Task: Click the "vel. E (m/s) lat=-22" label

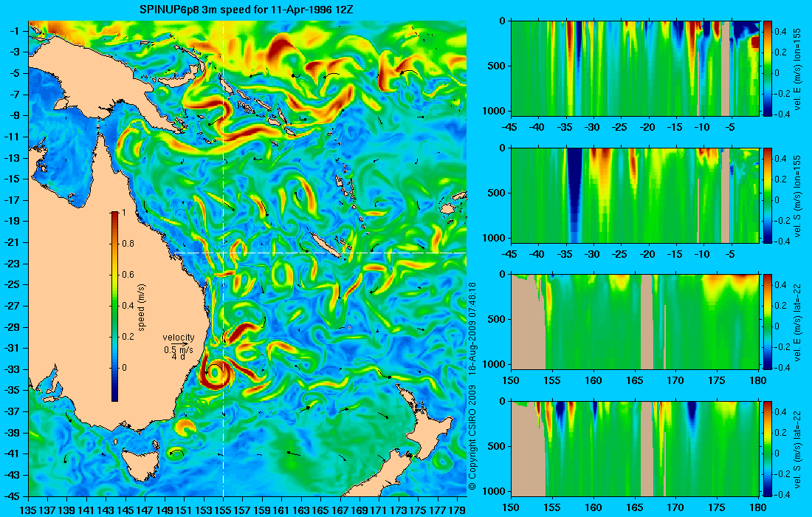Action: point(798,322)
